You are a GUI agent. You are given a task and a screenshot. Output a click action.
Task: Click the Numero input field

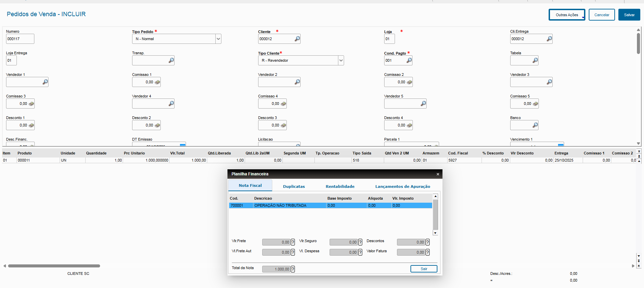[20, 39]
